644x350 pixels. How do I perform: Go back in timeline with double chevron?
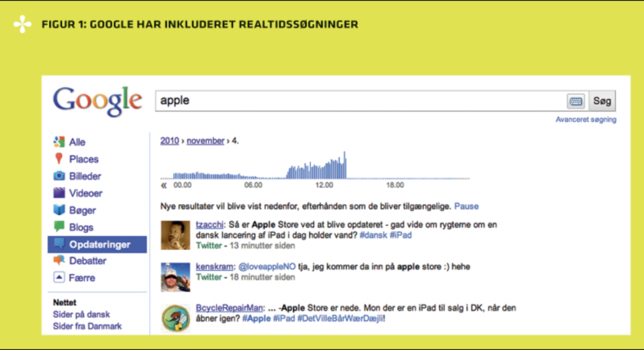[164, 186]
